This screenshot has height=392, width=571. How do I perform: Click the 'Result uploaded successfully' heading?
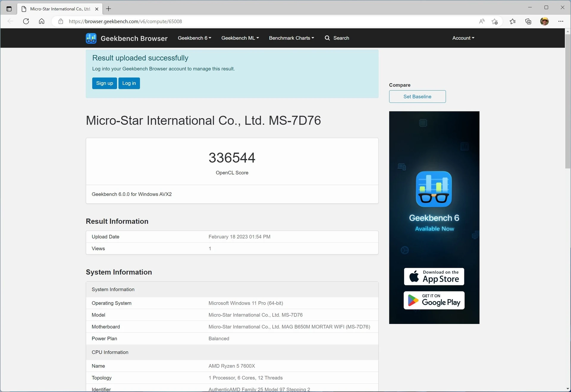coord(140,58)
